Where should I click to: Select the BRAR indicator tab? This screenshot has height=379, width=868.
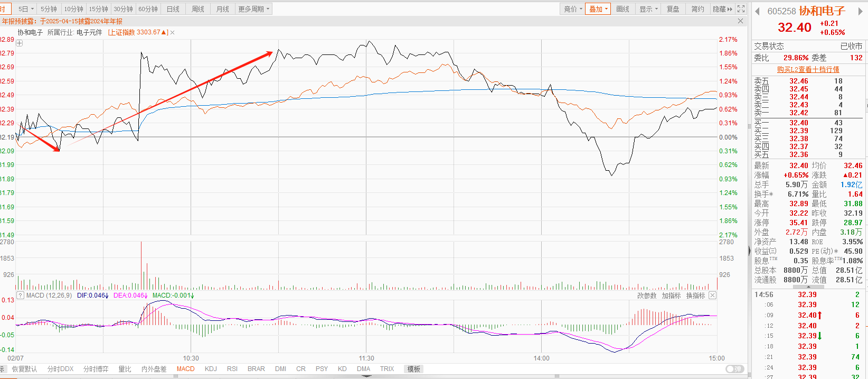click(x=256, y=369)
